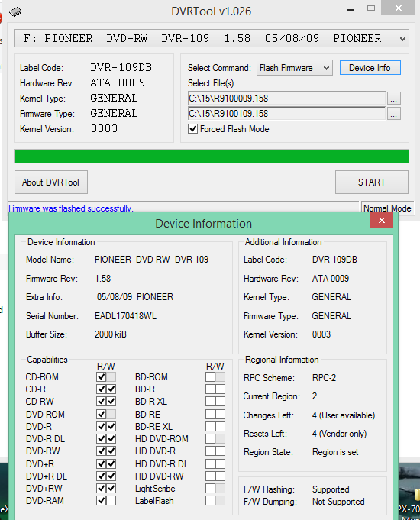Click Changes Left value '4 (User available)'
Screen dimensions: 420x520
[344, 415]
